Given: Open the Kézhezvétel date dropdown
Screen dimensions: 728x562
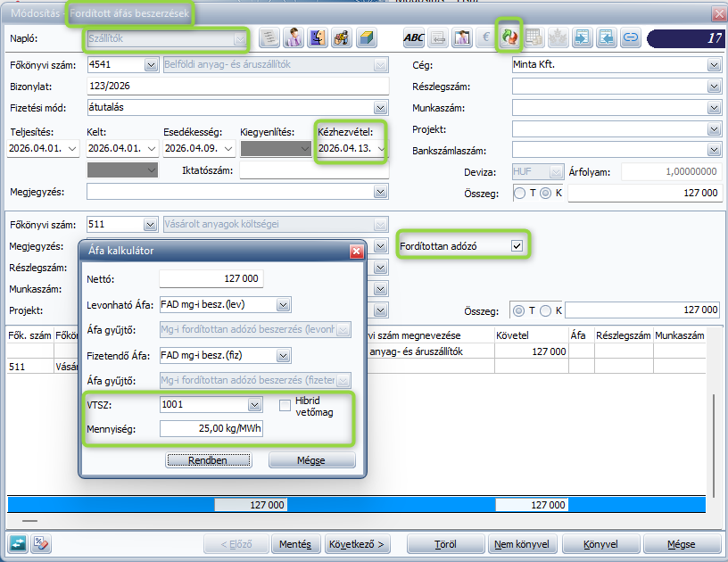Looking at the screenshot, I should [x=381, y=148].
